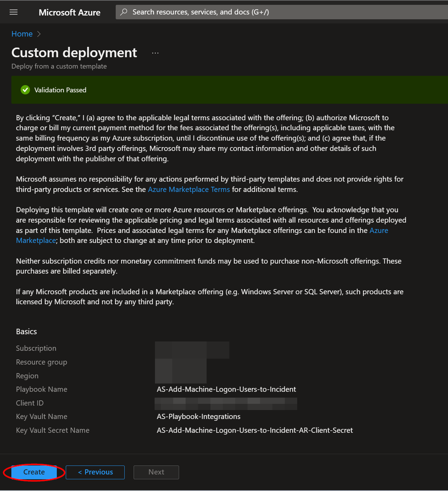Go back with the Previous button
Image resolution: width=448 pixels, height=491 pixels.
coord(95,472)
